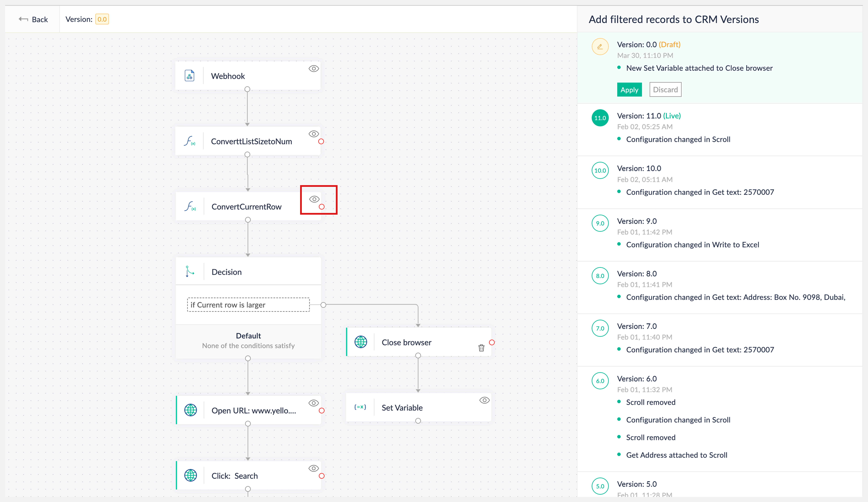868x502 pixels.
Task: Apply the draft version changes
Action: click(x=629, y=90)
